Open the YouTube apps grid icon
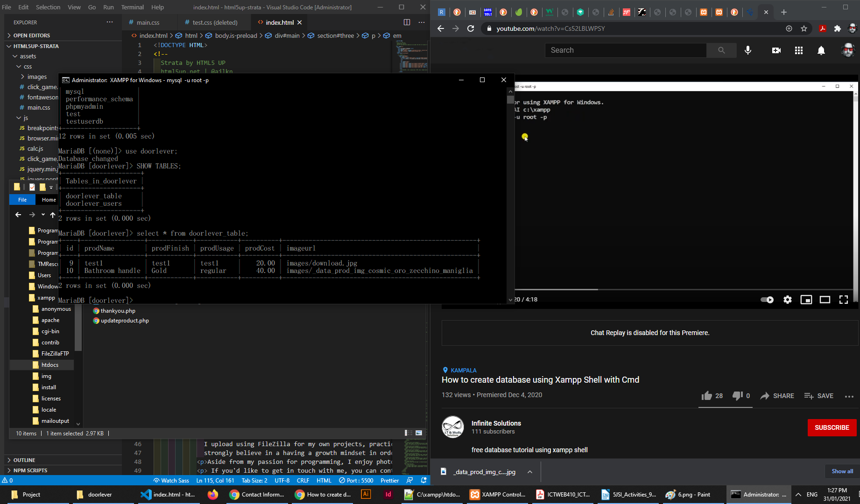The image size is (860, 504). 799,50
